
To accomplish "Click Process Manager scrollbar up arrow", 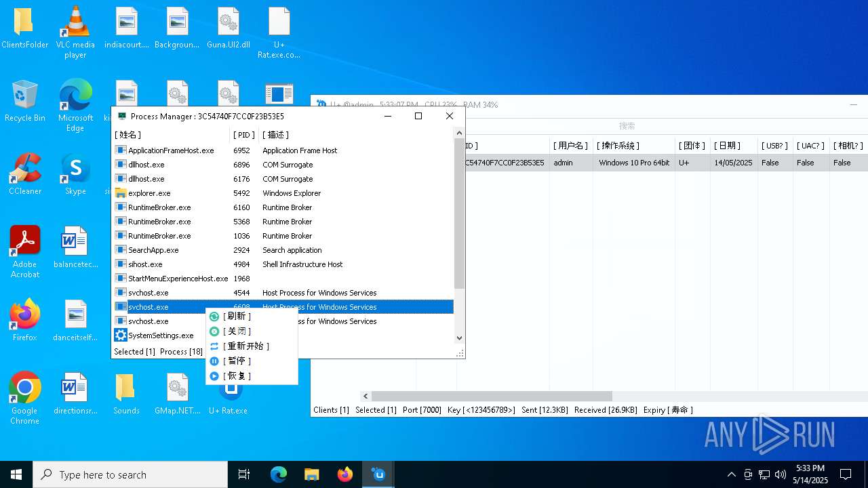I will [459, 134].
